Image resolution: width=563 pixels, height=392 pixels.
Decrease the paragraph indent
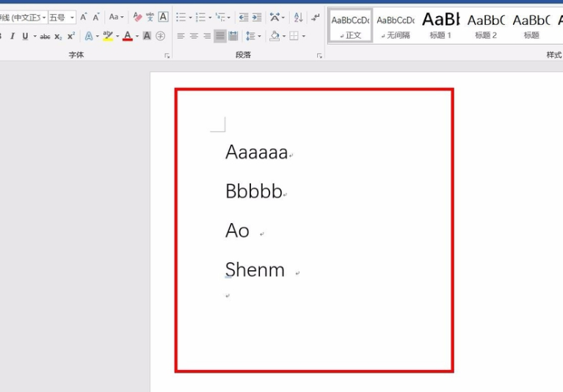tap(244, 17)
